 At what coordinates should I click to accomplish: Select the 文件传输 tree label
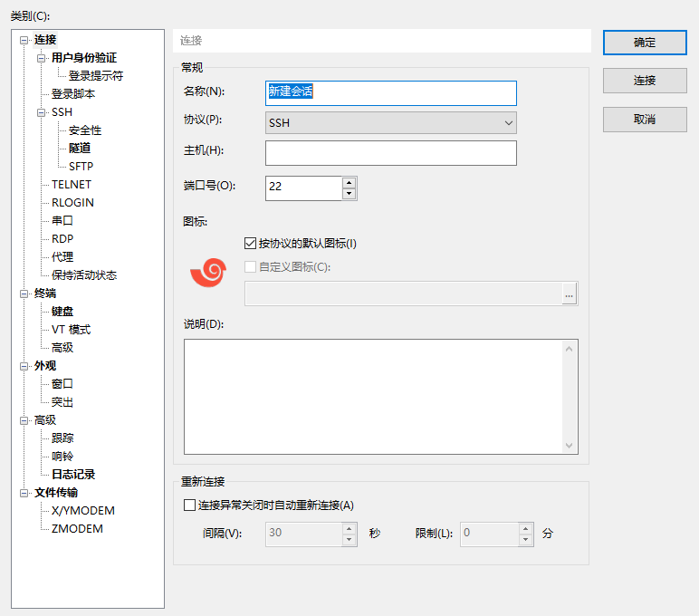56,493
